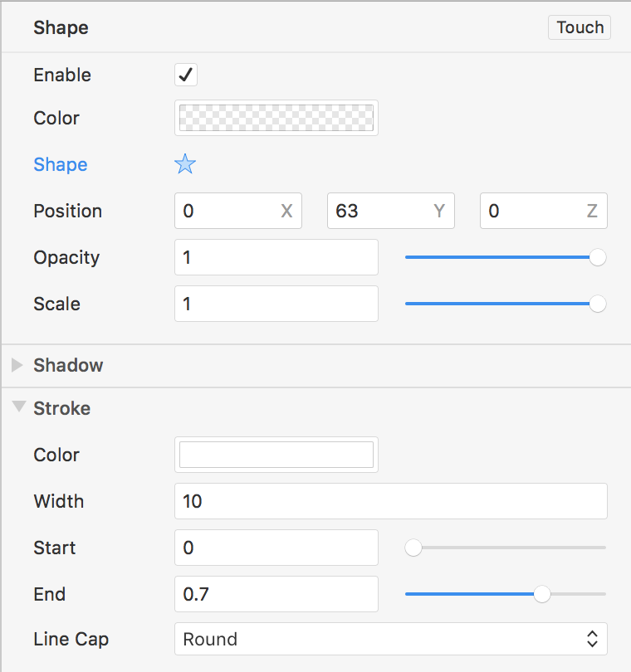This screenshot has width=631, height=672.
Task: Toggle the Enable checkbox
Action: (186, 75)
